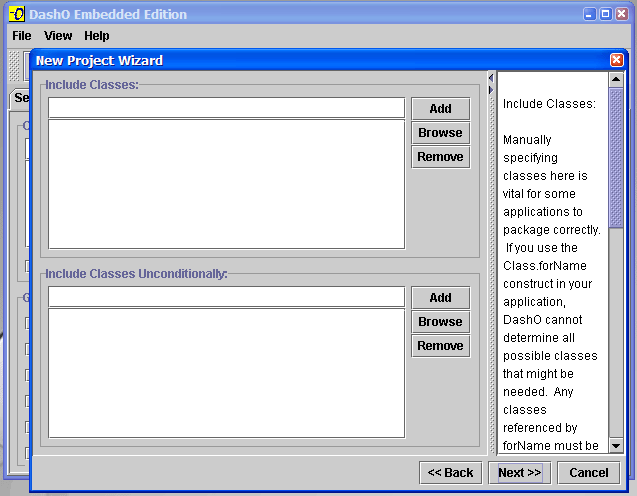The height and width of the screenshot is (496, 637).
Task: Go back with the << Back button
Action: coord(450,472)
